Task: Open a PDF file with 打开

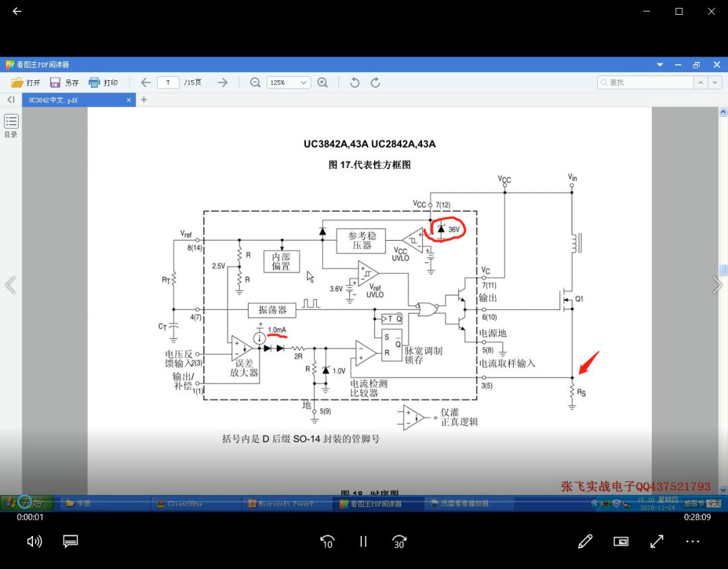Action: (26, 83)
